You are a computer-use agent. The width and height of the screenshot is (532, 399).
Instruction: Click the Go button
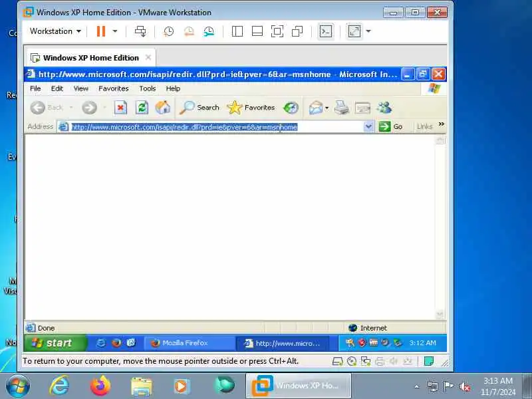(391, 127)
